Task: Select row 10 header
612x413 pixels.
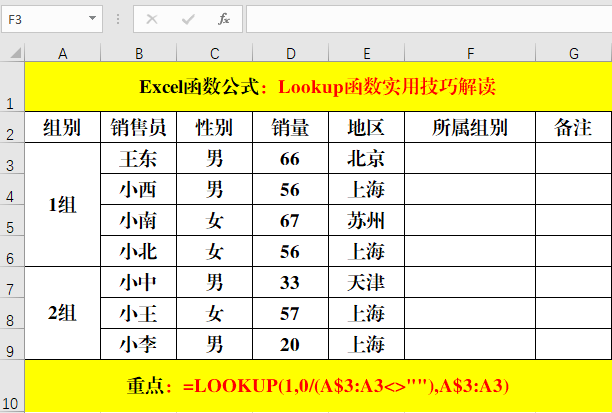Action: pos(12,386)
